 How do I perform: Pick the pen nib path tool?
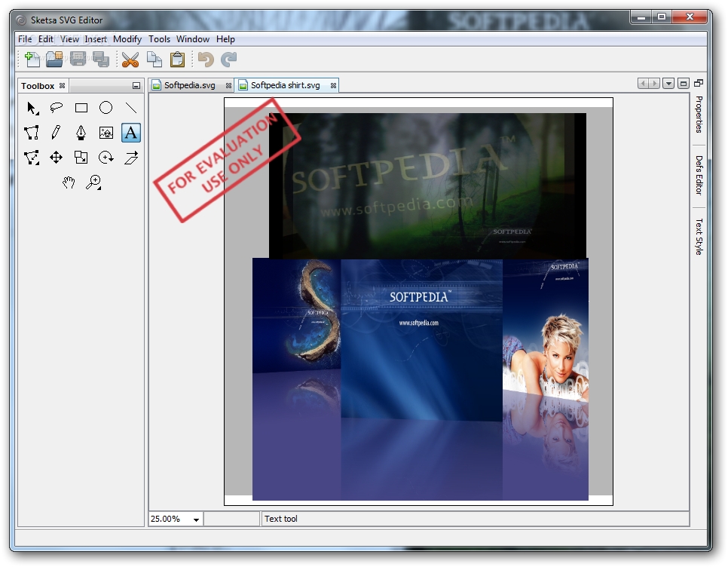tap(81, 133)
